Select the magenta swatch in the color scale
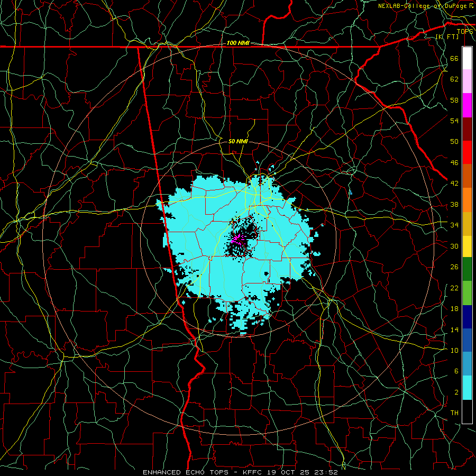The image size is (476, 476). [467, 105]
